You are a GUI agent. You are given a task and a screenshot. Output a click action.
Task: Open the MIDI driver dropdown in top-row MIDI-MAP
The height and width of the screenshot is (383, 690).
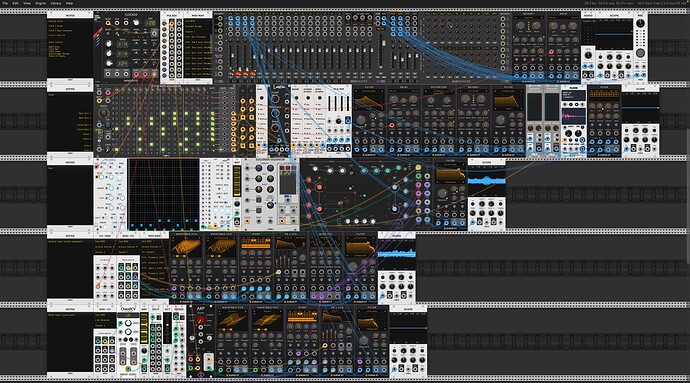(198, 21)
